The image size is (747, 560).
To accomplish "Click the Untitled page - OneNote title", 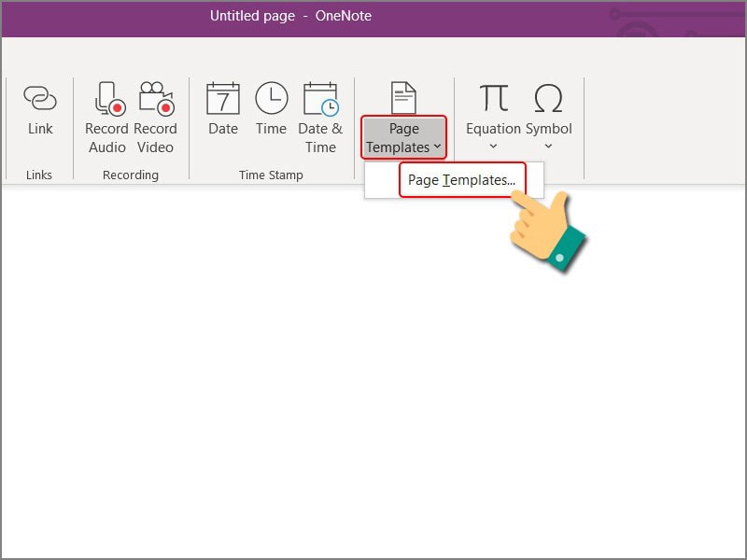I will click(290, 16).
